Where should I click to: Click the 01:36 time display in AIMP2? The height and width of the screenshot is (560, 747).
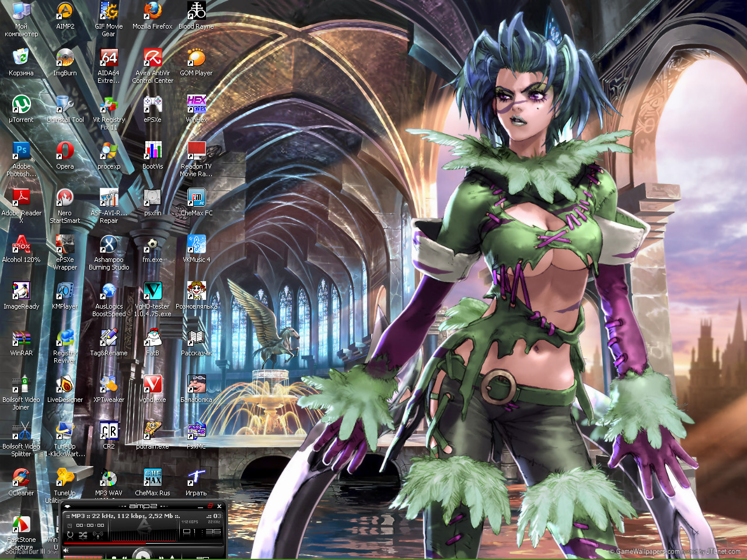pos(202,531)
